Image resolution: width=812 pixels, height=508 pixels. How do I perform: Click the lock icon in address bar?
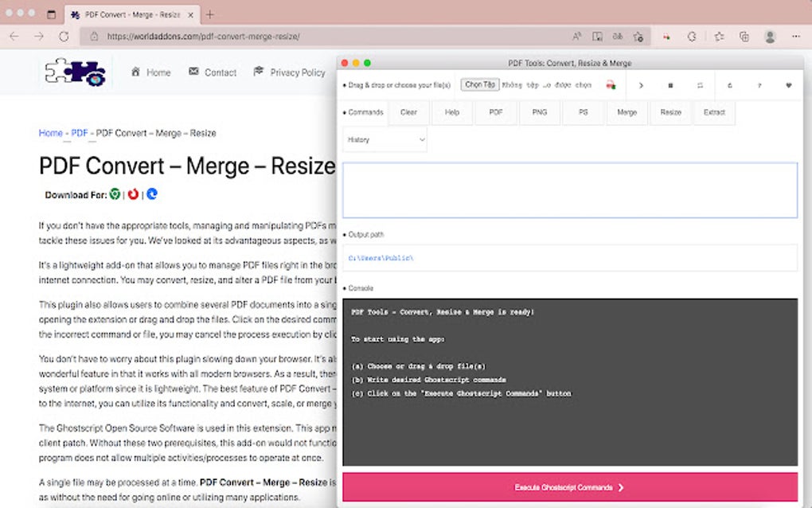(x=94, y=37)
